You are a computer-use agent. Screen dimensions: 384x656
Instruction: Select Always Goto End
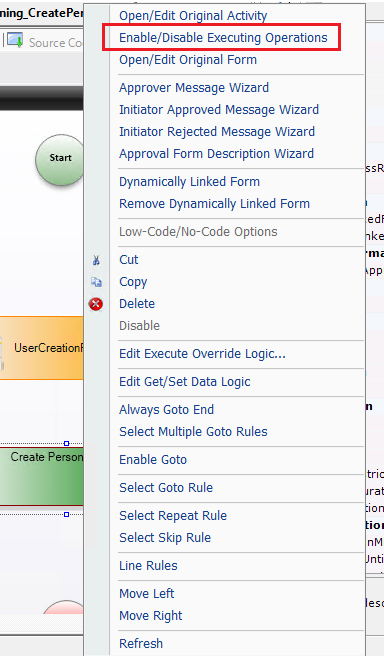pyautogui.click(x=166, y=410)
